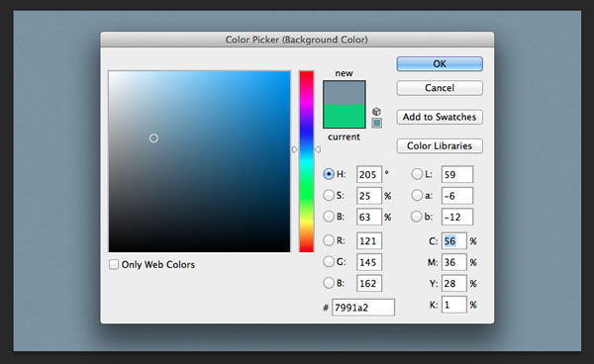The width and height of the screenshot is (594, 364).
Task: Click the Add to Swatches button
Action: pos(440,117)
